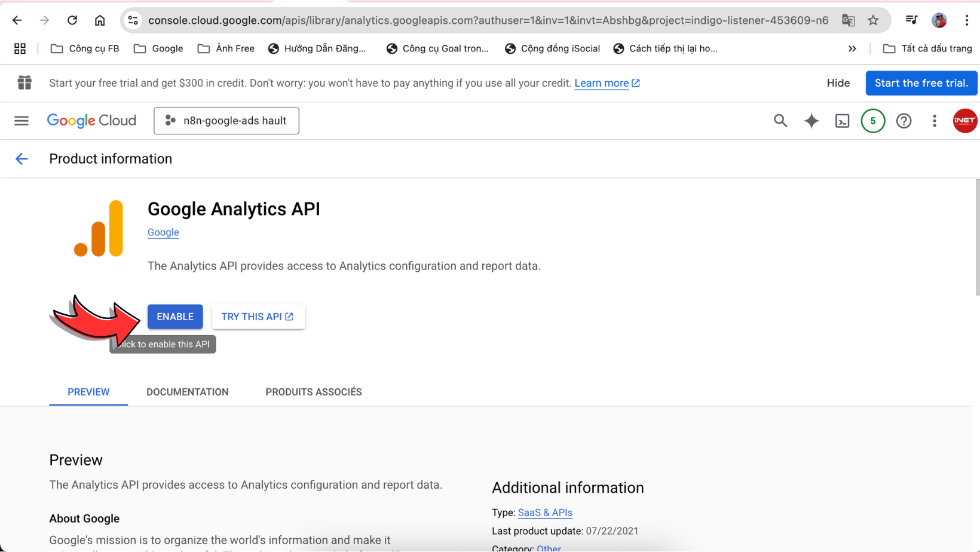
Task: Click the Google Analytics API heading
Action: click(234, 209)
